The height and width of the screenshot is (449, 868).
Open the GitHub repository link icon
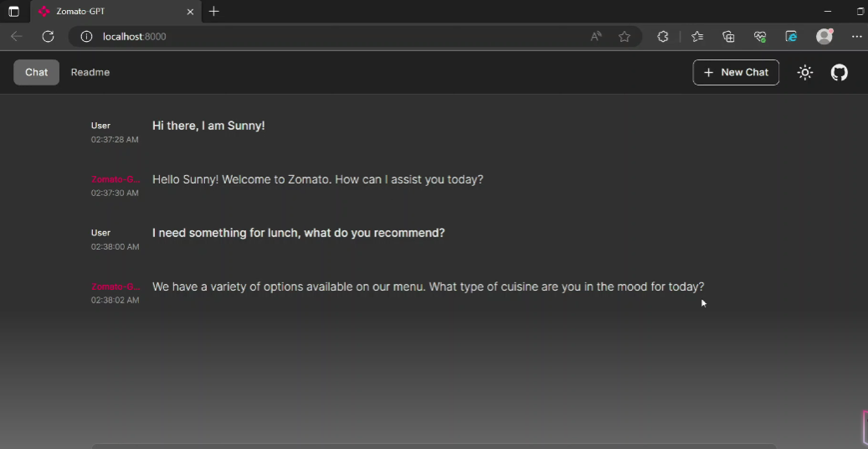click(839, 73)
